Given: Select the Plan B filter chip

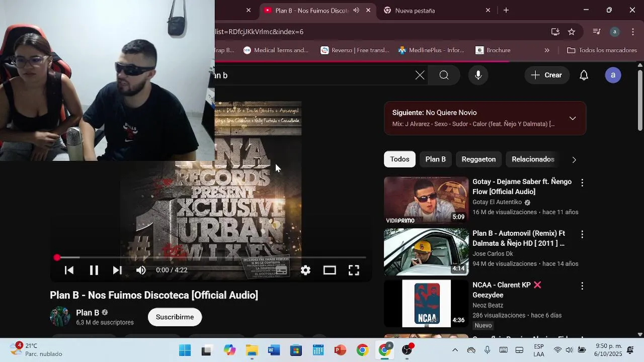Looking at the screenshot, I should 436,159.
